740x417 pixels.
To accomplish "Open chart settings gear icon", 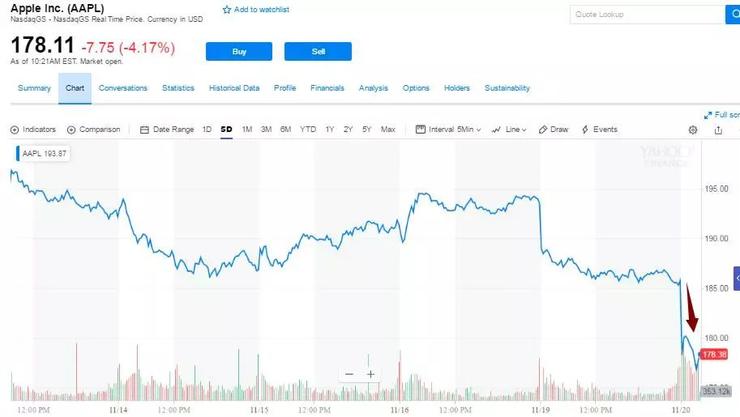I will coord(693,130).
